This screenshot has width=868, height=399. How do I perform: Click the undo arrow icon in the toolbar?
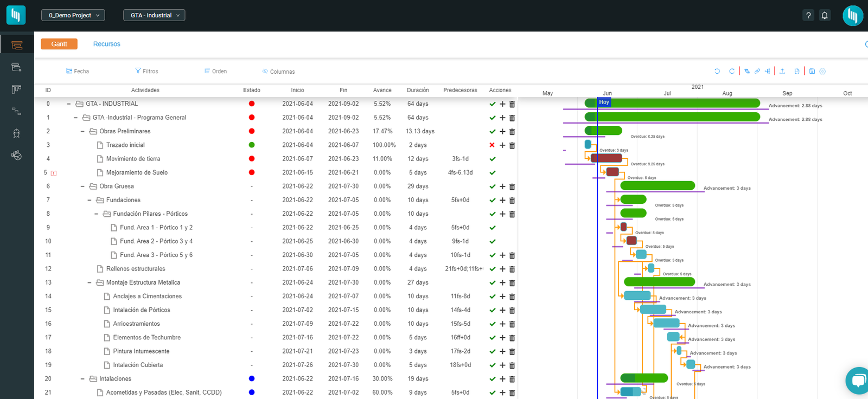tap(717, 71)
